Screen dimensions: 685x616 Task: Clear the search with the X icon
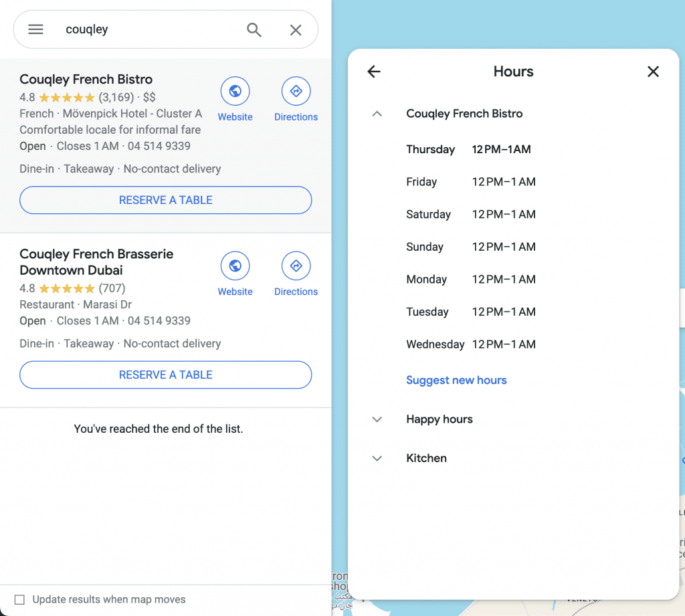click(x=296, y=29)
